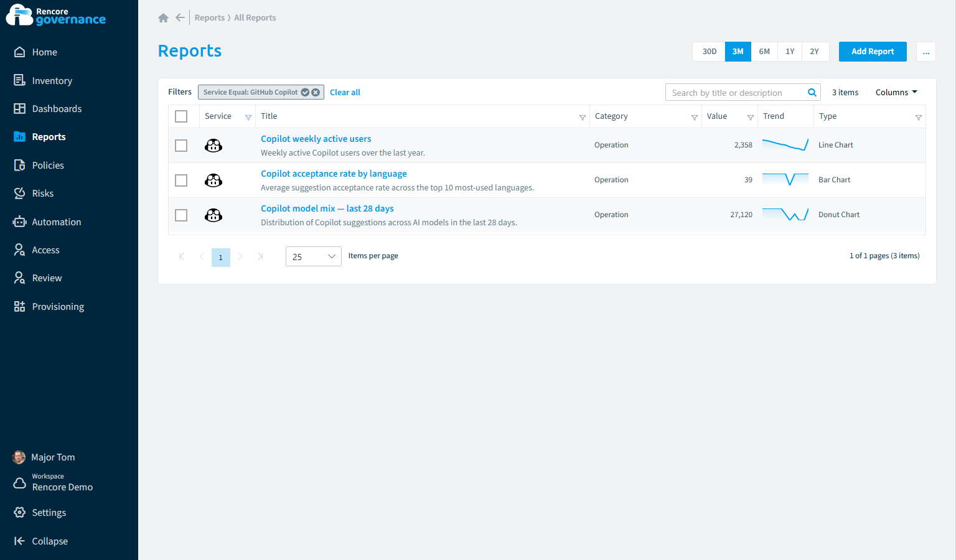The height and width of the screenshot is (560, 956).
Task: Open Review in the sidebar
Action: point(47,278)
